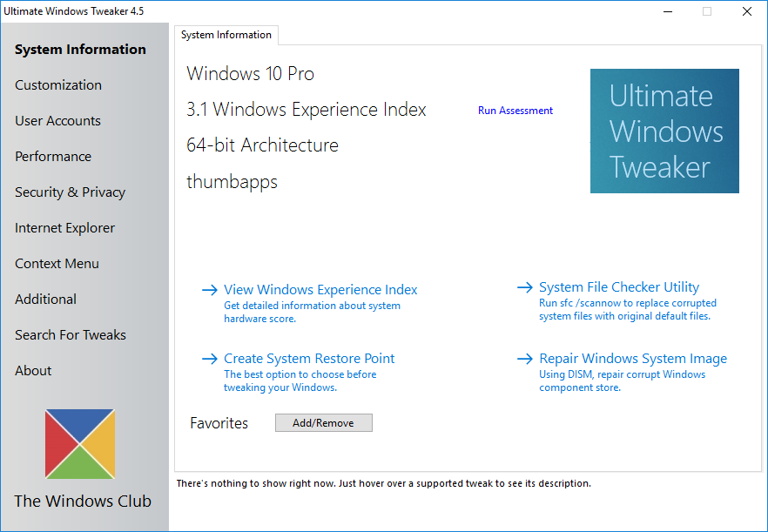
Task: Click the status description text at bottom
Action: pyautogui.click(x=383, y=483)
